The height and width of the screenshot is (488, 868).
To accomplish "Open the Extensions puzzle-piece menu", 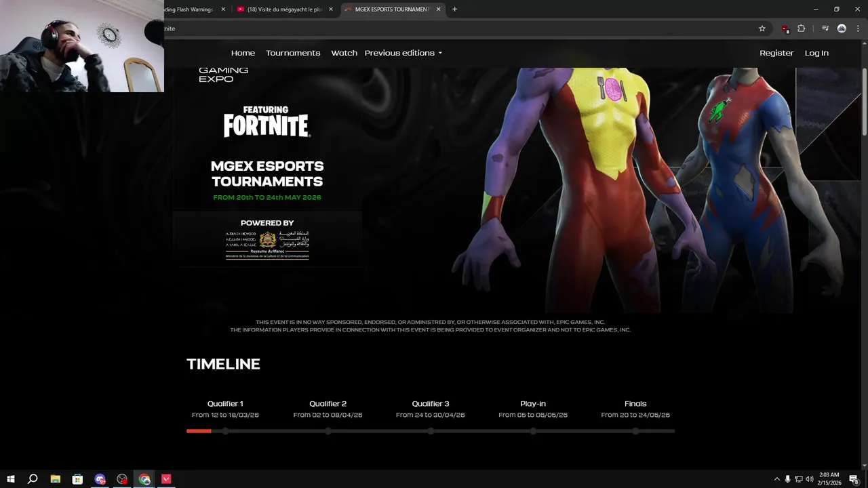I will point(802,28).
